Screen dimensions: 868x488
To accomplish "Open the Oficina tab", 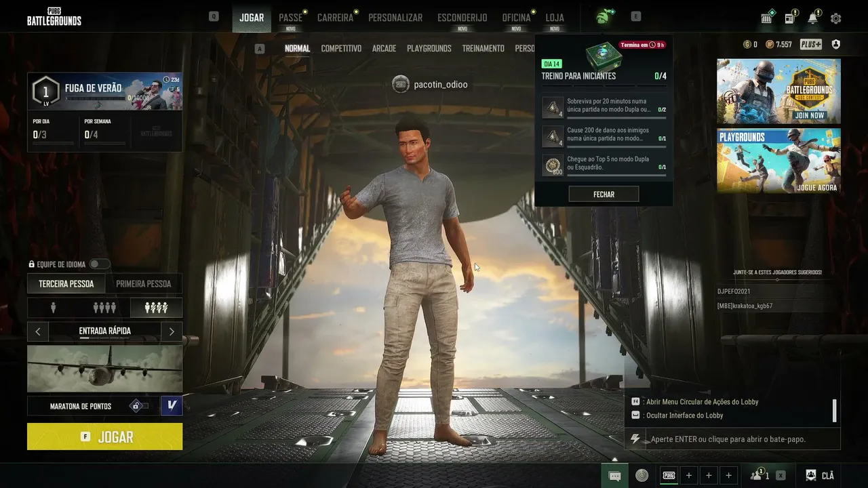I will (x=516, y=18).
